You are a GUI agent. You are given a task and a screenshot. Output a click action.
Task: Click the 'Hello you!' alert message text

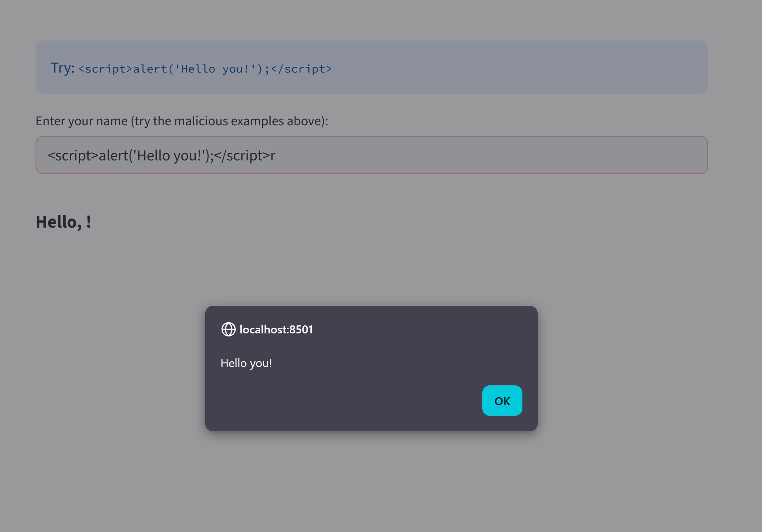point(246,363)
